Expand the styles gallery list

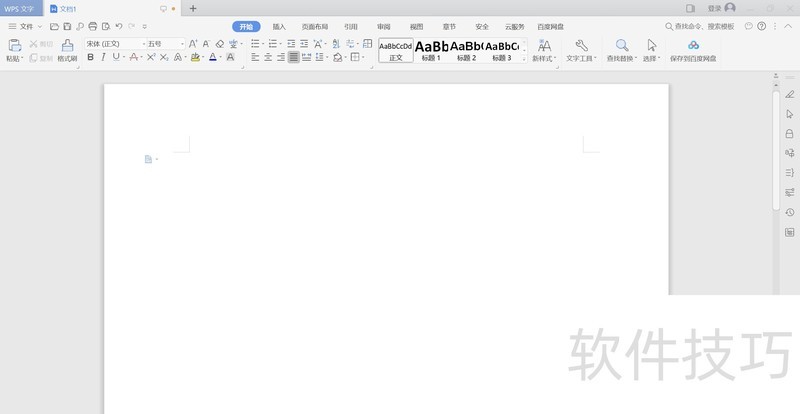(524, 60)
